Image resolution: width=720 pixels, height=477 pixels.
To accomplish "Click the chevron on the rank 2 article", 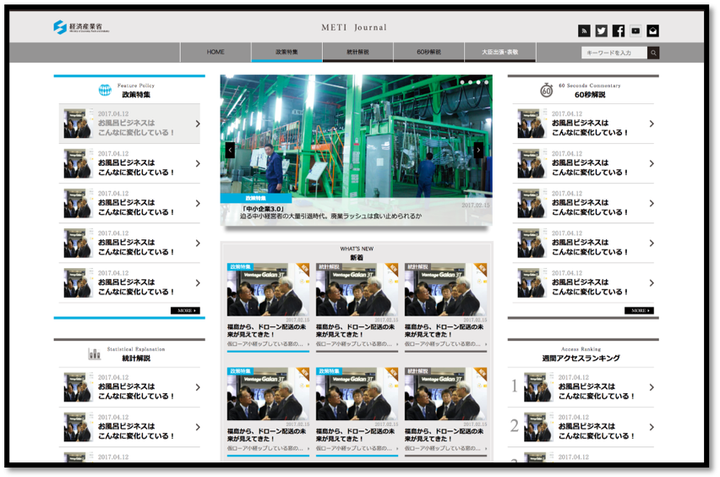I will coord(651,427).
